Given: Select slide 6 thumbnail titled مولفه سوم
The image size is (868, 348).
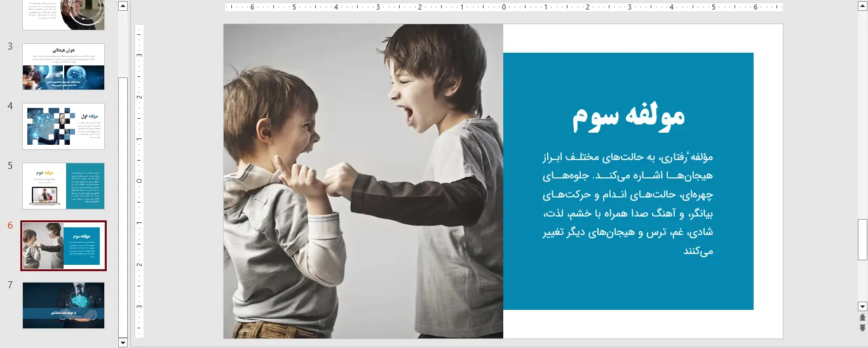Looking at the screenshot, I should [x=64, y=246].
